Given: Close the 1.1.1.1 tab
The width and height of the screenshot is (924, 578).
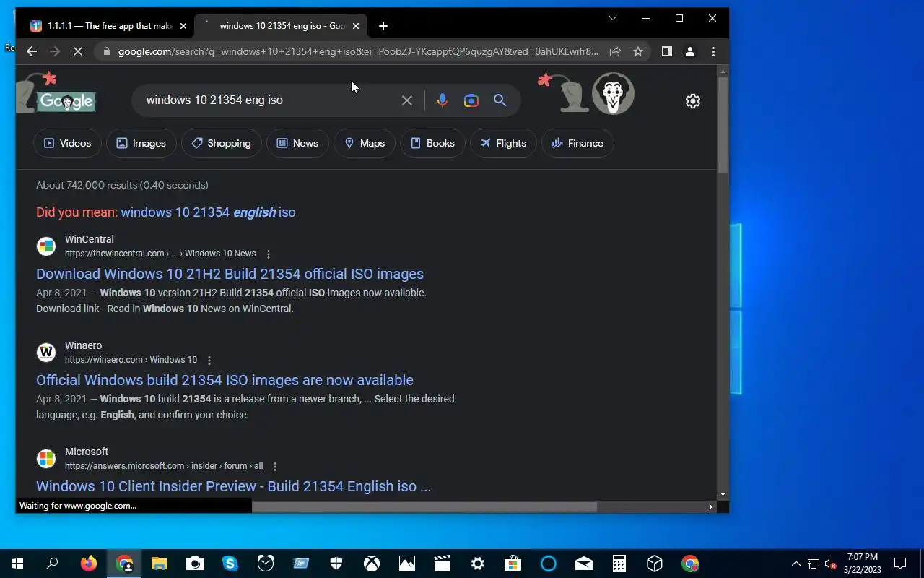Looking at the screenshot, I should point(183,26).
